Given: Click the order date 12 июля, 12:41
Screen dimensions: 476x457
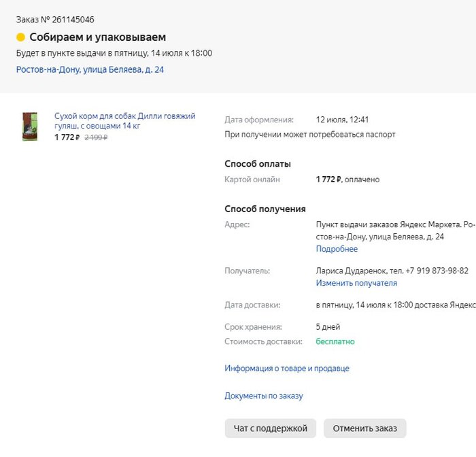Looking at the screenshot, I should click(x=343, y=120).
